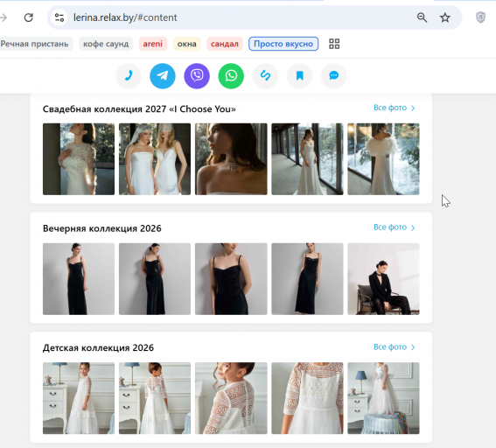The image size is (496, 448).
Task: Reload the page with refresh icon
Action: coord(29,17)
